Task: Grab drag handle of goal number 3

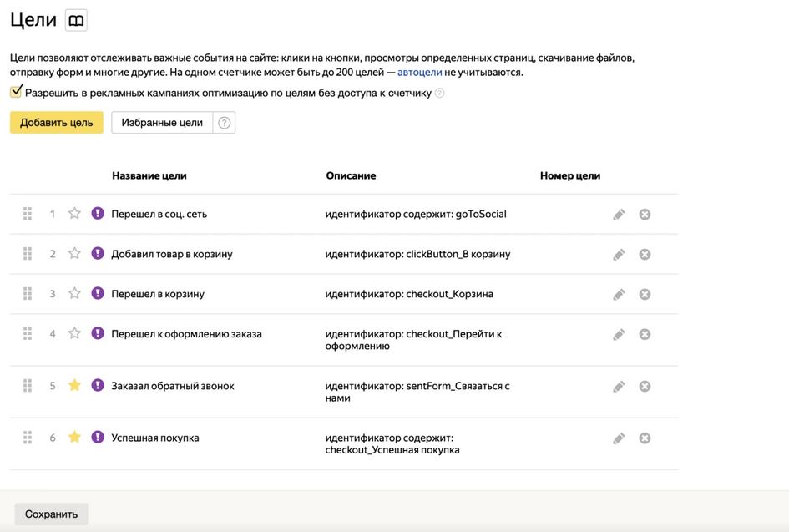Action: click(x=28, y=294)
